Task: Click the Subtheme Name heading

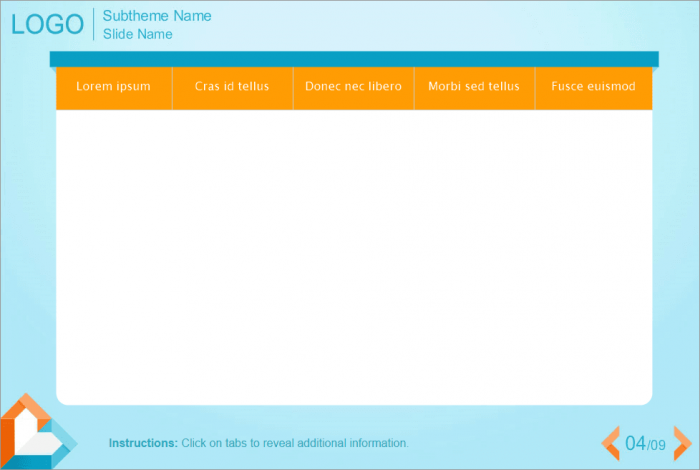Action: [x=157, y=16]
